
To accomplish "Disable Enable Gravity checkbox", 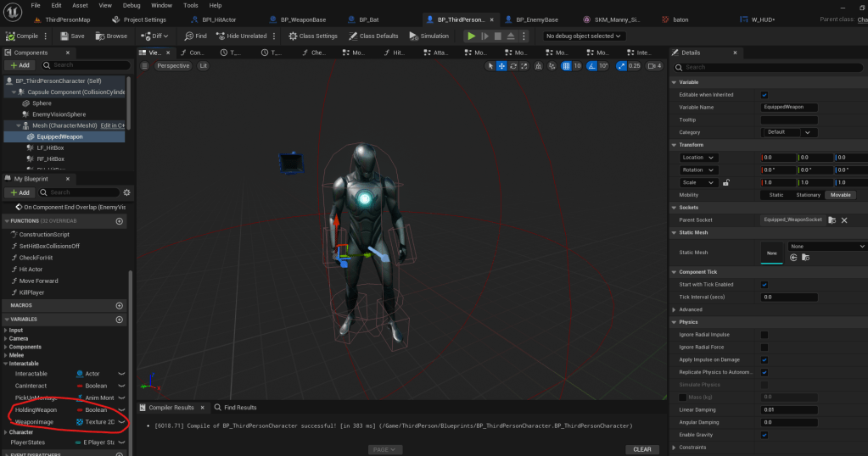I will pyautogui.click(x=764, y=435).
